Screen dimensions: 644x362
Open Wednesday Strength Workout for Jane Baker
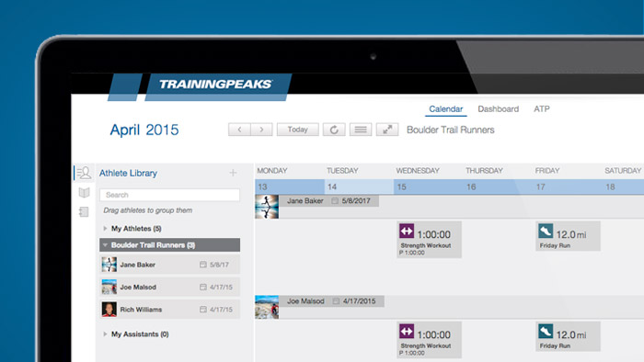[x=430, y=240]
